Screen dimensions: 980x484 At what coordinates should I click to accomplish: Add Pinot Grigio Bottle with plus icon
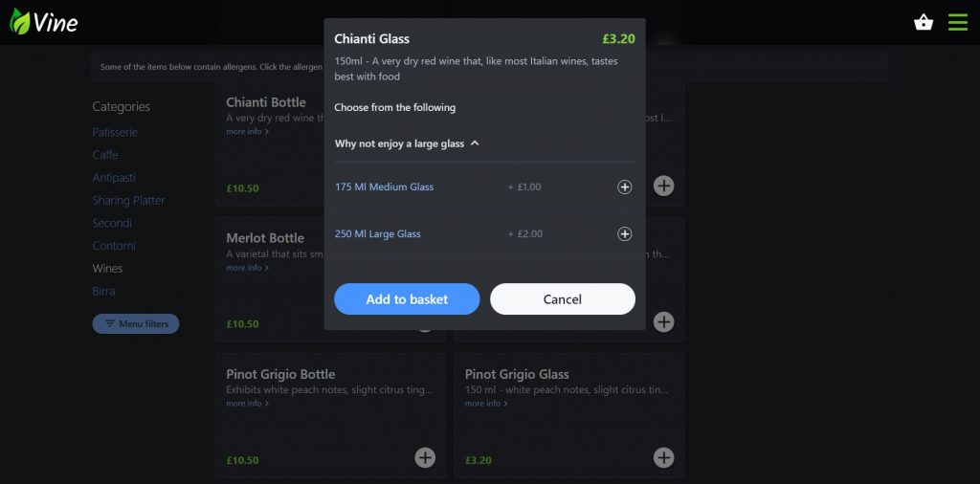425,458
